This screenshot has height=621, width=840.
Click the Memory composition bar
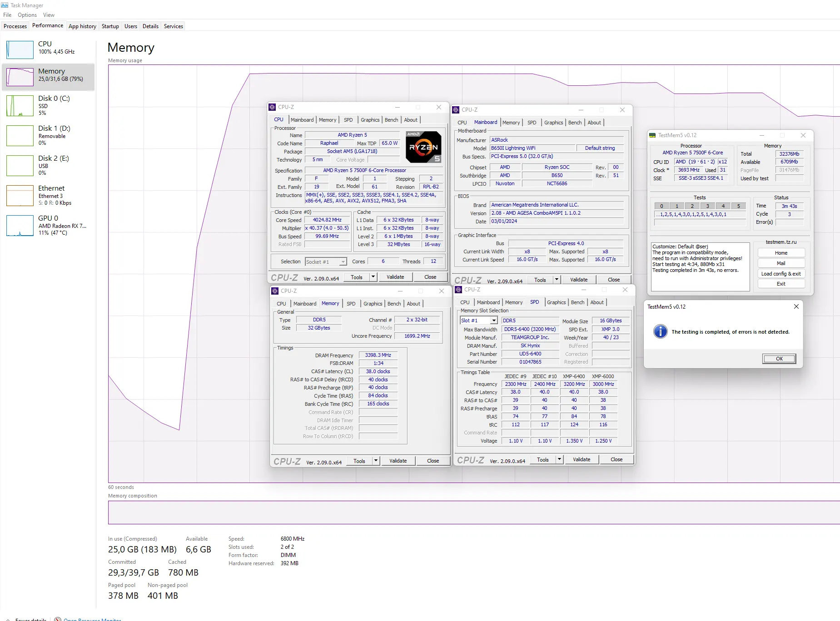[474, 513]
